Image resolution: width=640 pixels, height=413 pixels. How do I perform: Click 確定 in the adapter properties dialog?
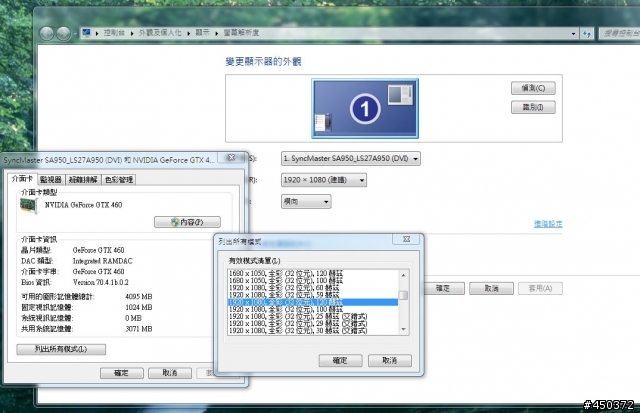122,373
